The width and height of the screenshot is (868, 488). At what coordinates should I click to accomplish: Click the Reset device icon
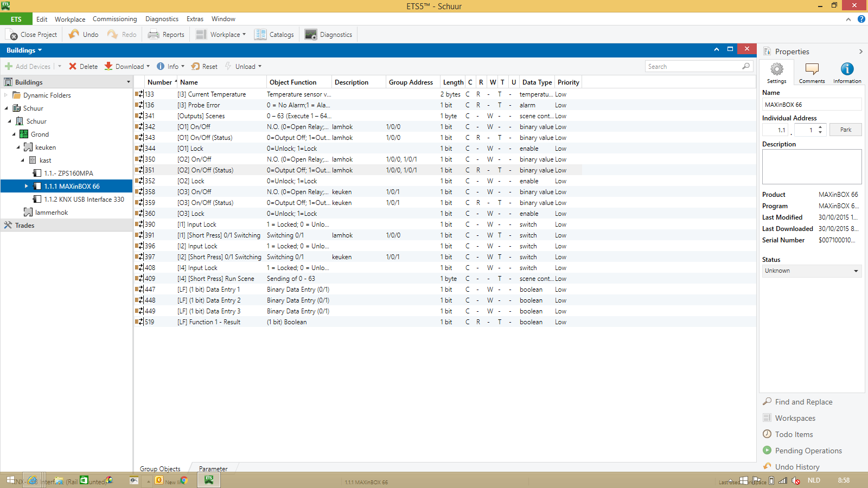[195, 66]
